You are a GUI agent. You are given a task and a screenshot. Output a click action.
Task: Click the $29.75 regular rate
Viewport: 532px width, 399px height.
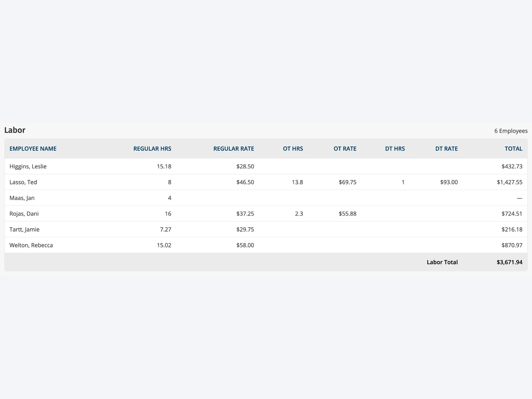[245, 229]
